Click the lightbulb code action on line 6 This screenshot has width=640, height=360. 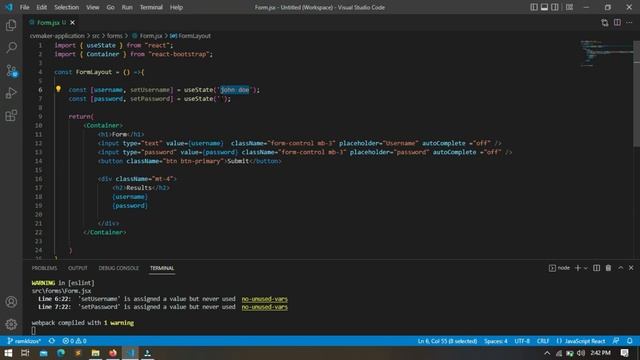(x=58, y=89)
